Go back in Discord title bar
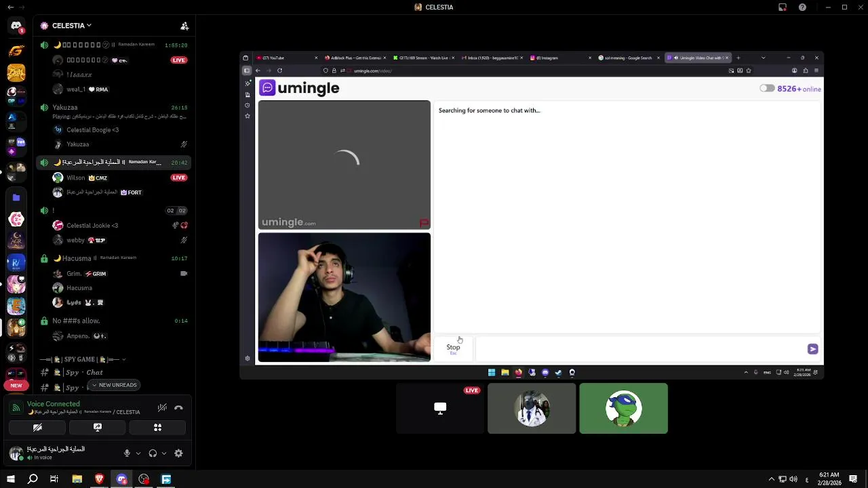The width and height of the screenshot is (868, 488). click(10, 7)
